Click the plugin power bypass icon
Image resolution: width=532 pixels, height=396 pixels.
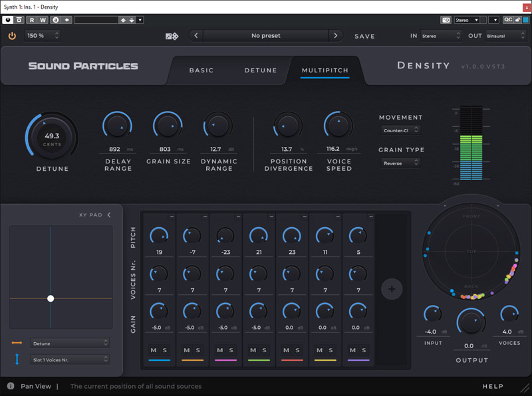(x=12, y=36)
